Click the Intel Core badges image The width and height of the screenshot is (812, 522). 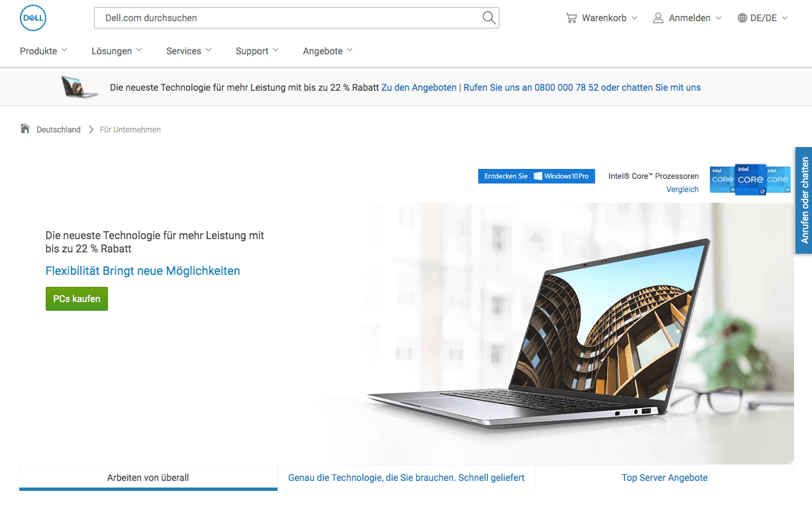pos(750,180)
